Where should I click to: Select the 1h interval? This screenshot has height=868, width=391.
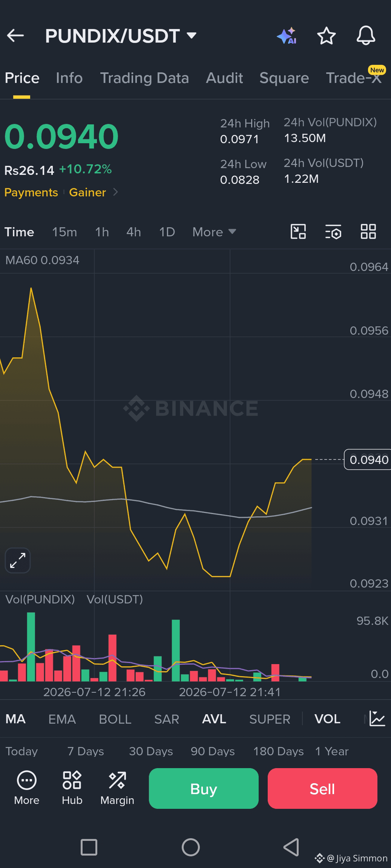click(x=102, y=232)
